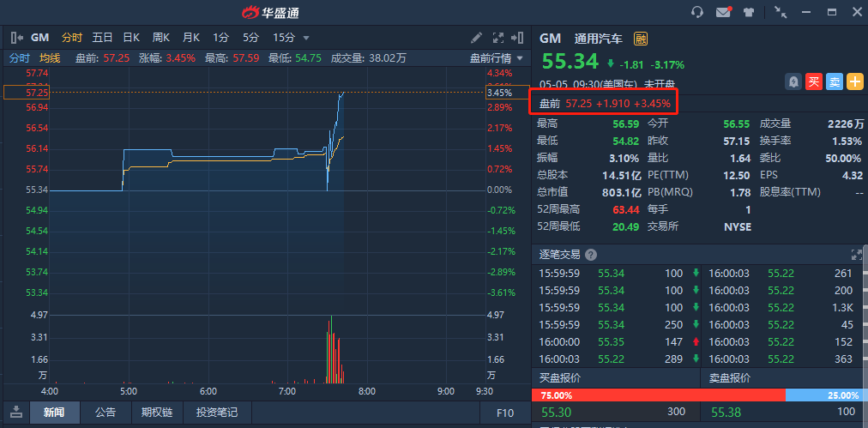Image resolution: width=868 pixels, height=428 pixels.
Task: Add GM to watchlist plus icon
Action: (855, 82)
